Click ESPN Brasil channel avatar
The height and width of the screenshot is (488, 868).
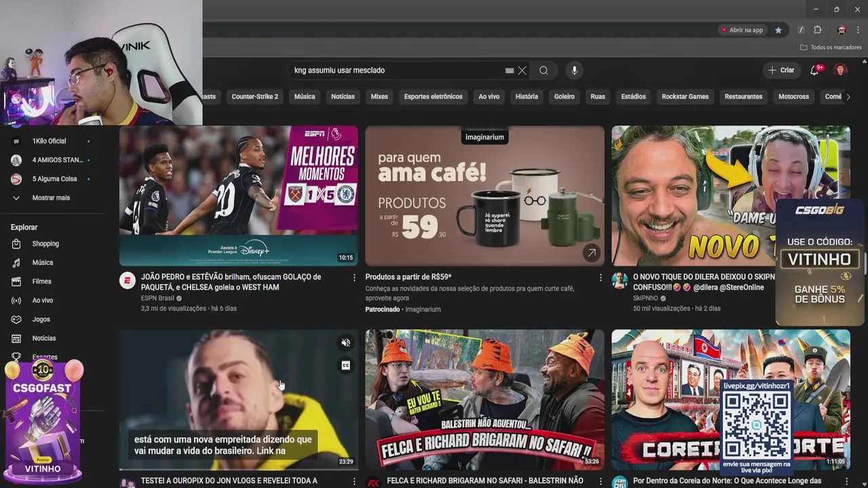click(127, 281)
